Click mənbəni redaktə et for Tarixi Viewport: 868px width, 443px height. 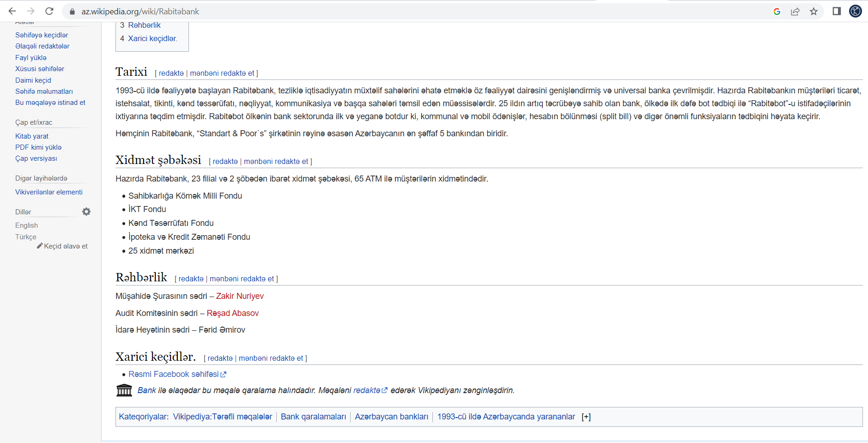[222, 73]
